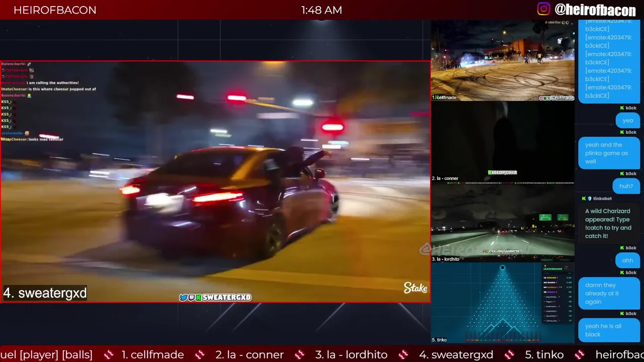Click '1. cellfmade' in bottom ticker
This screenshot has height=362, width=644.
coord(152,354)
